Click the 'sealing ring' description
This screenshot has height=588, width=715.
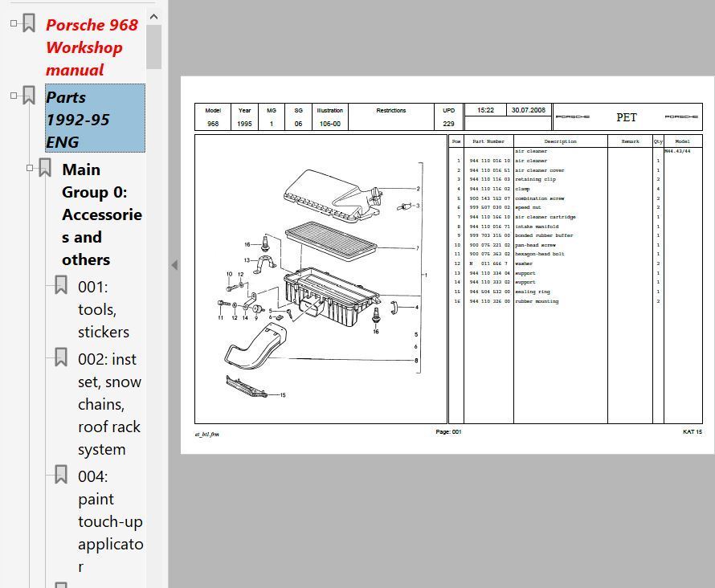pos(533,292)
